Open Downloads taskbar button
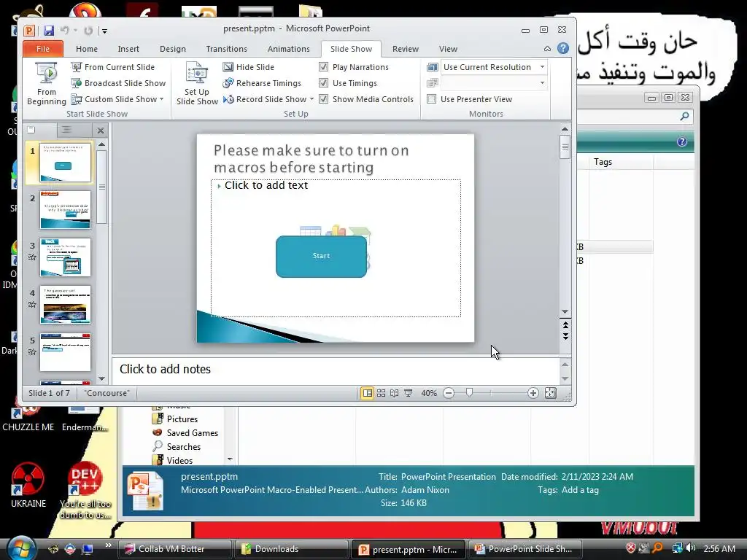Viewport: 747px width, 560px height. 290,548
